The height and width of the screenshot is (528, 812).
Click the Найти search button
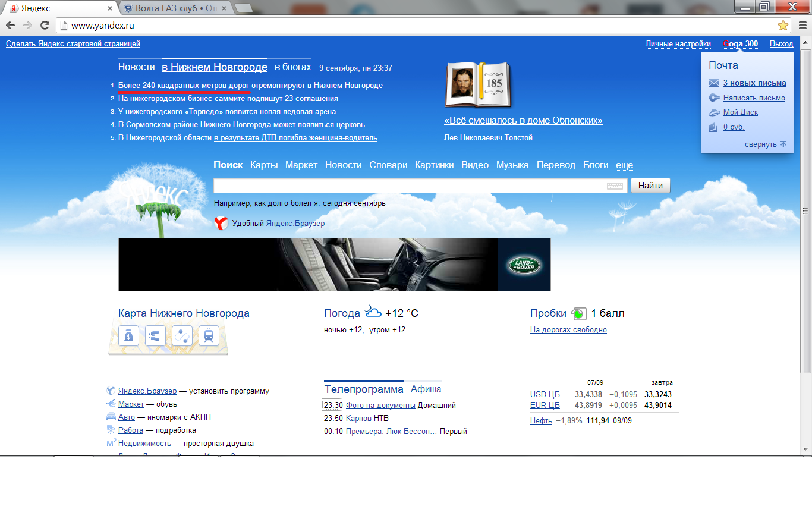click(x=650, y=186)
